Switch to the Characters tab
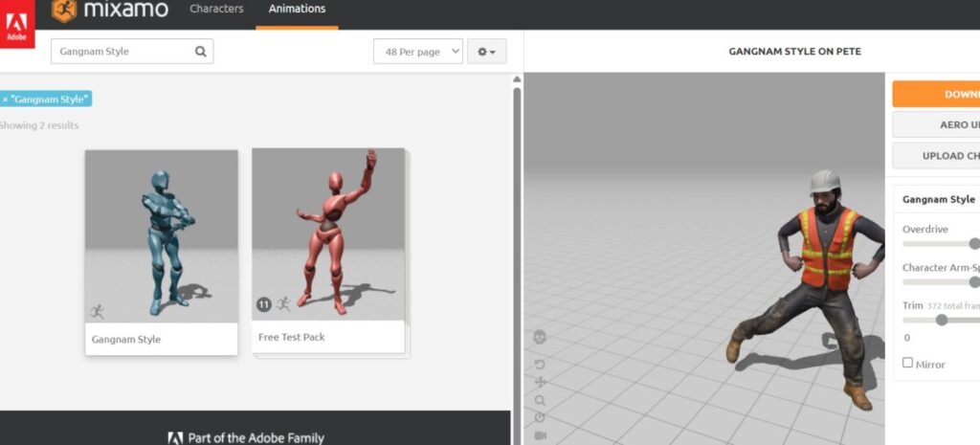 216,10
